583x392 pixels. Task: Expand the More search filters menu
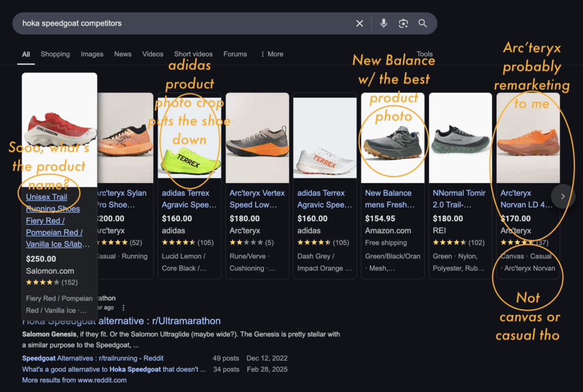(272, 54)
